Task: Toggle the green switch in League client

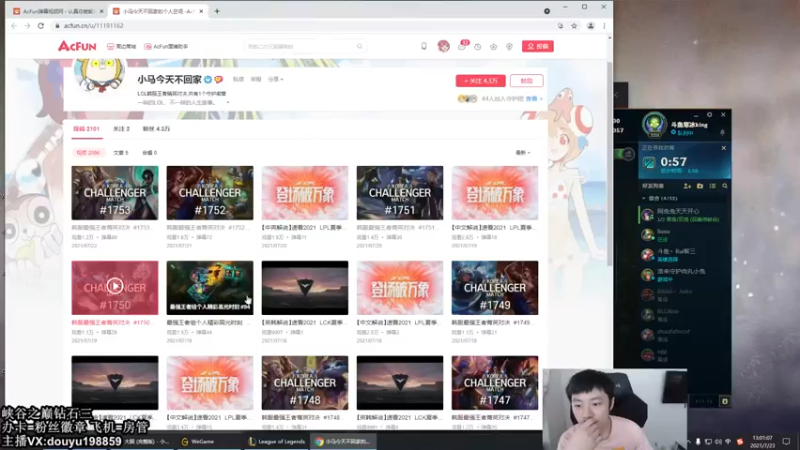Action: (623, 154)
